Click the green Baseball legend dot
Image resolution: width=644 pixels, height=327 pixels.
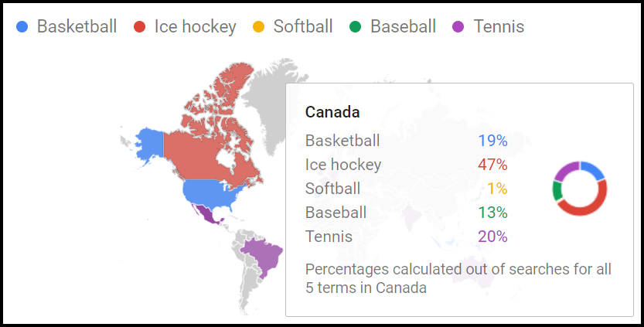tap(355, 27)
